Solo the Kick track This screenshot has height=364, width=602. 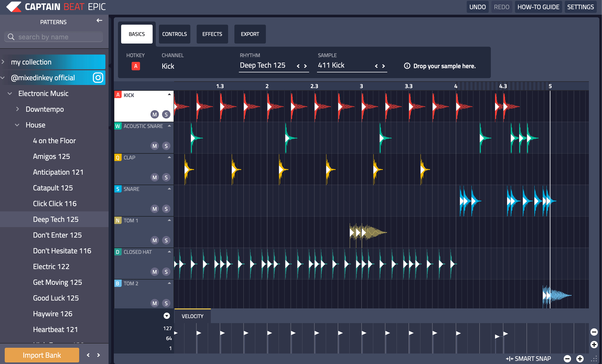[166, 114]
